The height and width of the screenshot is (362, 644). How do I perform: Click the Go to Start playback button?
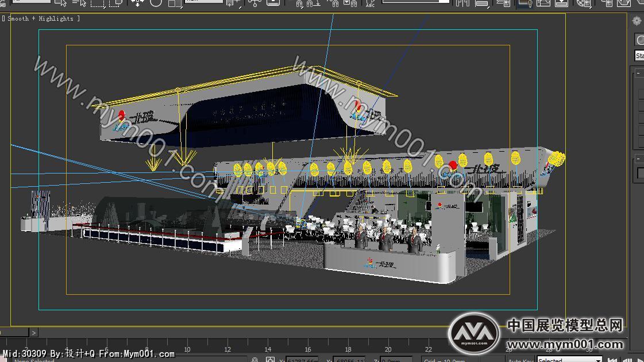coord(612,360)
